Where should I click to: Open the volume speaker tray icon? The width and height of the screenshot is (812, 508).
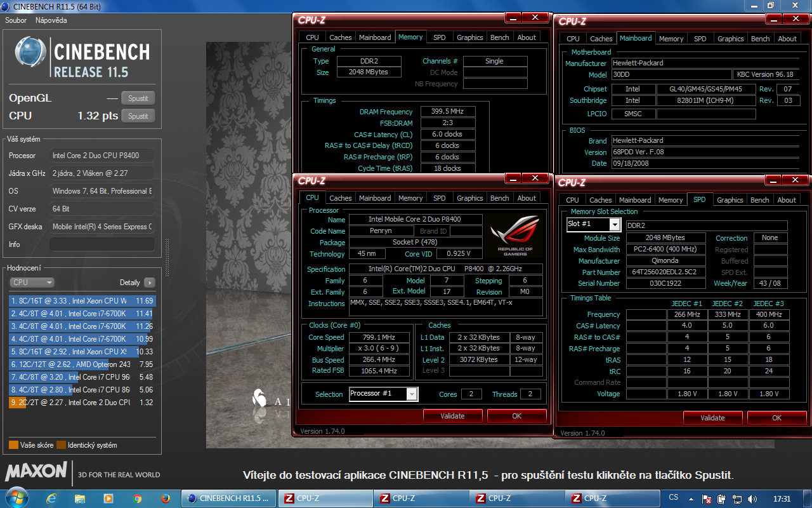point(752,499)
